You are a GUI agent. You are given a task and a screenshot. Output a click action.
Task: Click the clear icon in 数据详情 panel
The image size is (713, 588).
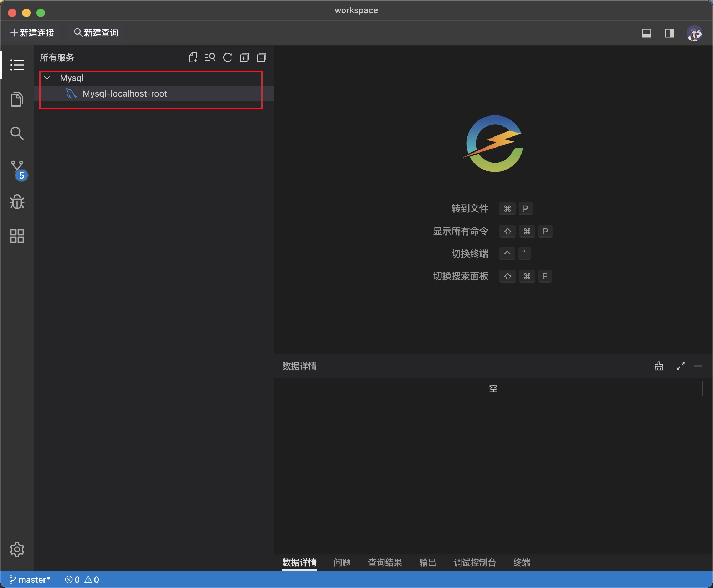click(x=659, y=366)
